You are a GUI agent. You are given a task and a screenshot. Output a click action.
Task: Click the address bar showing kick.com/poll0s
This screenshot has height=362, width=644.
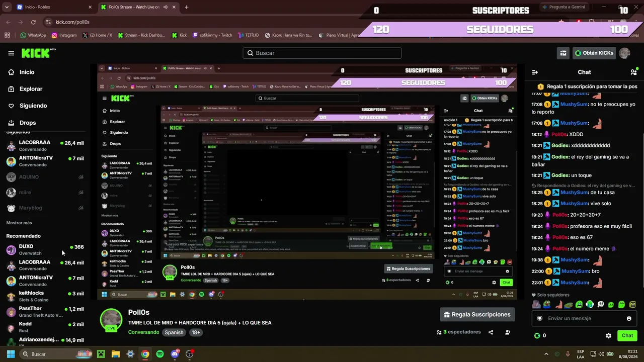72,22
